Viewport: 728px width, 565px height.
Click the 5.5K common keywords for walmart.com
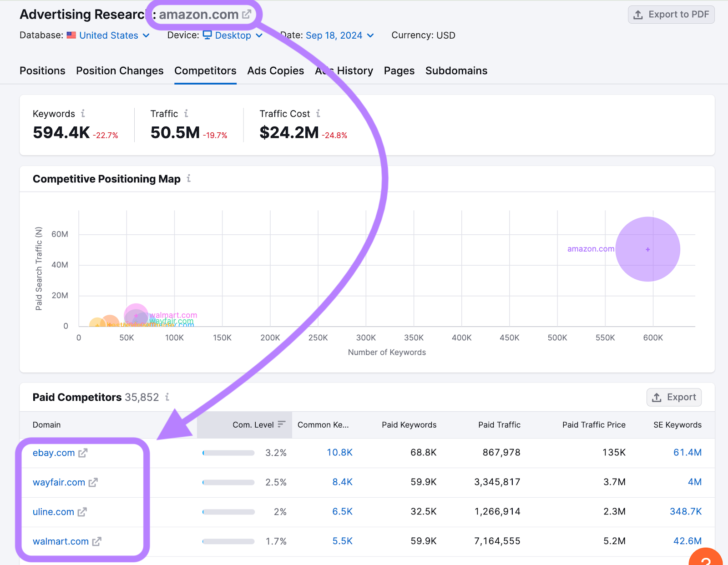(343, 541)
